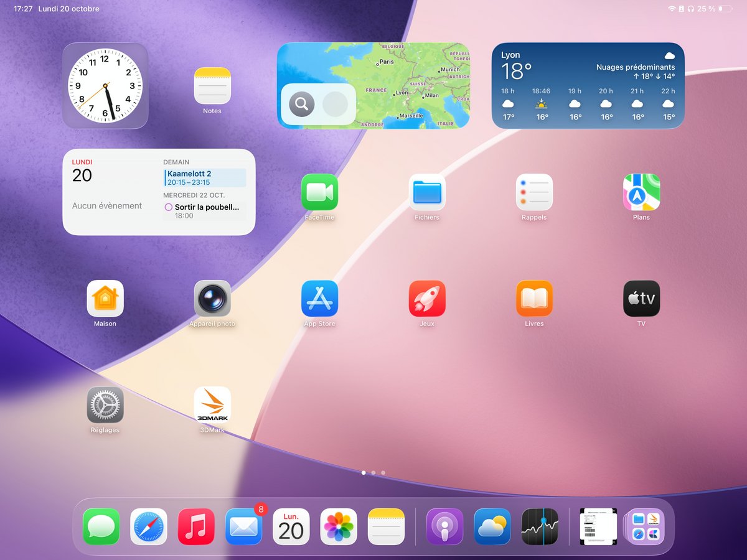
Task: Tap the battery status indicator
Action: (x=724, y=9)
